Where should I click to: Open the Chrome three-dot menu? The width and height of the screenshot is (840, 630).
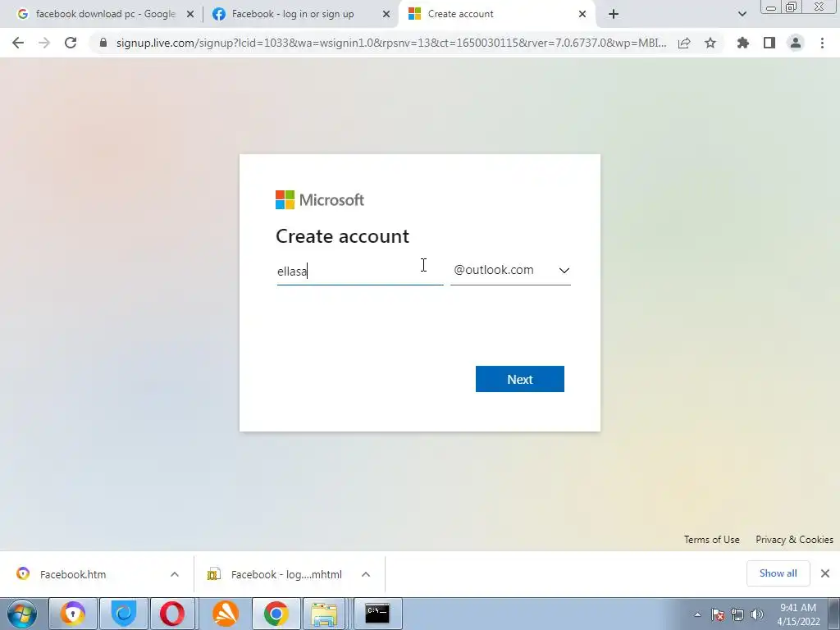[x=822, y=43]
